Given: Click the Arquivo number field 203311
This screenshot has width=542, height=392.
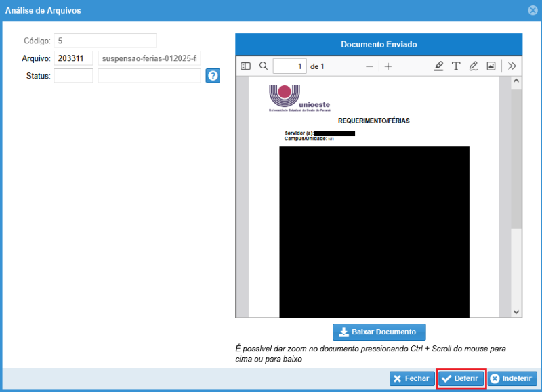Looking at the screenshot, I should pyautogui.click(x=73, y=58).
